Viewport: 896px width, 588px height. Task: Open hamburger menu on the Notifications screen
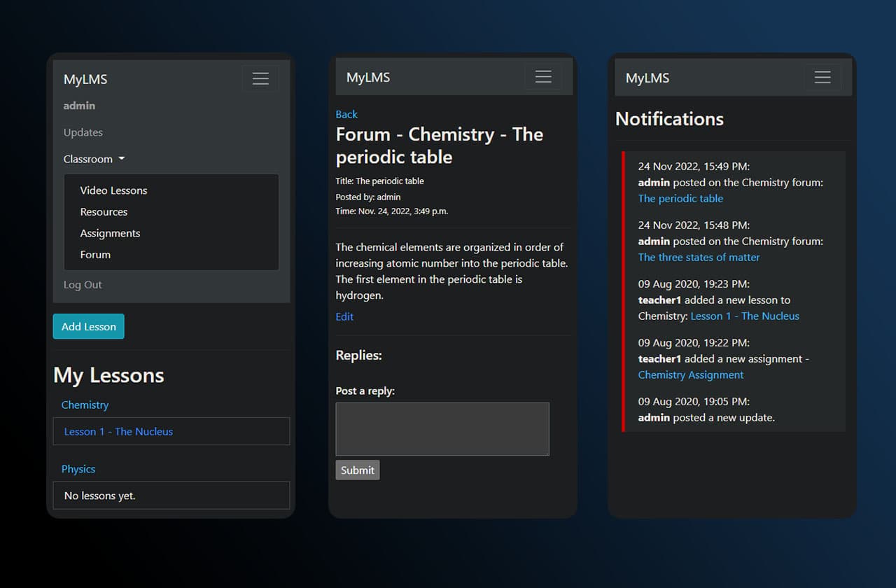822,77
